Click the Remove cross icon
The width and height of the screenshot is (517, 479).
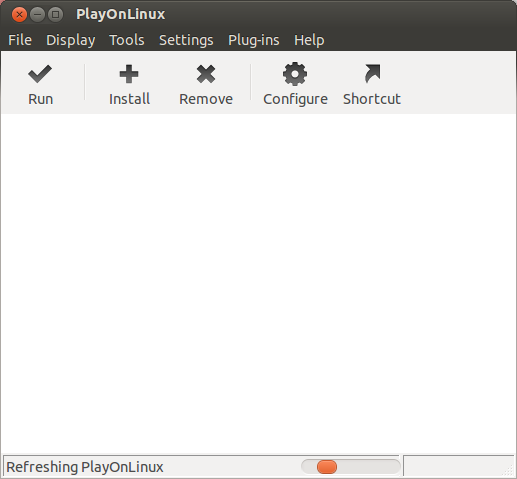206,74
